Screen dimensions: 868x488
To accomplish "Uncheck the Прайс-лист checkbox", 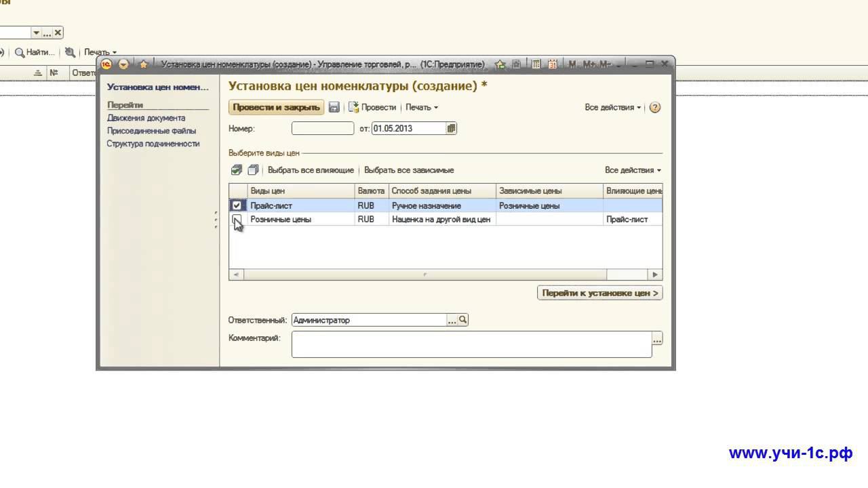I will (x=237, y=205).
